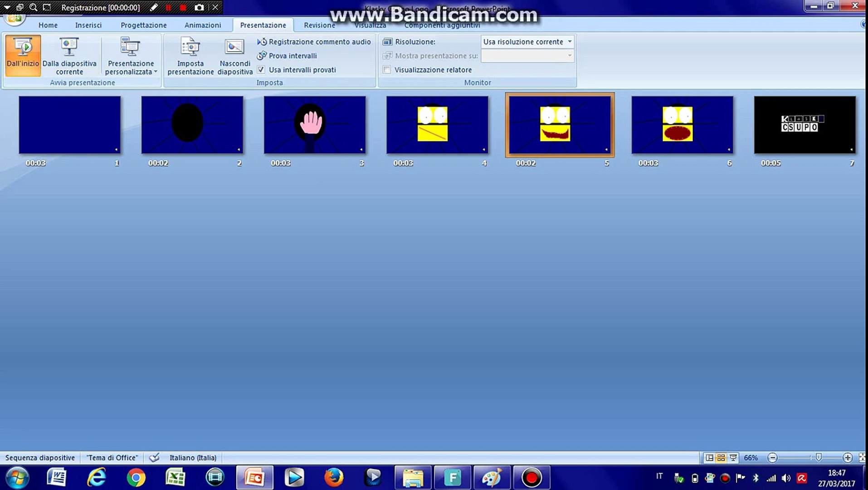Open the Bandicam menu arrow

[7, 7]
